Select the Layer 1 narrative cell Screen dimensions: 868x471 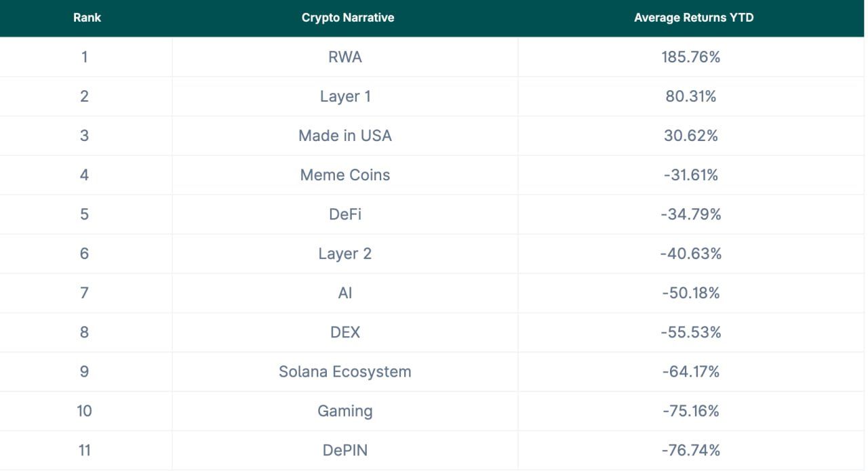[345, 96]
